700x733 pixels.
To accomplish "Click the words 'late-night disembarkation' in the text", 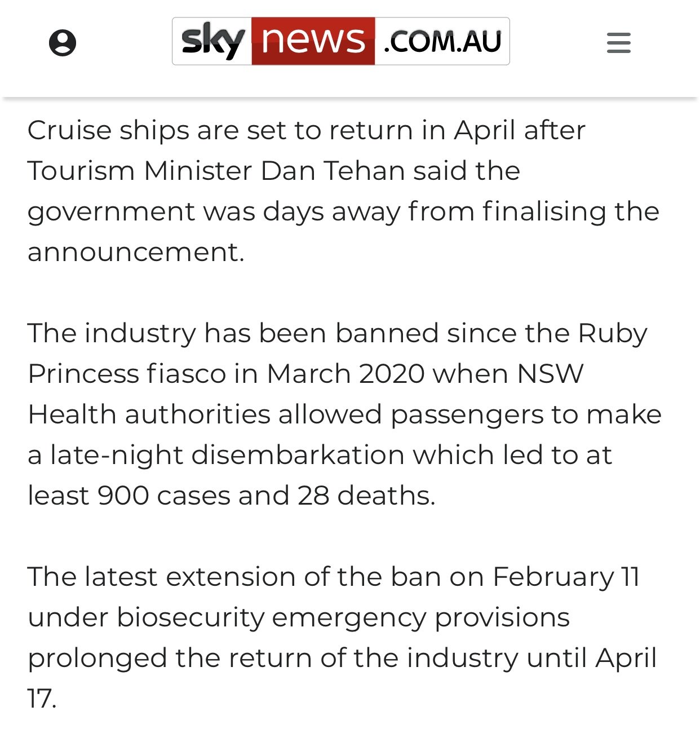I will click(x=228, y=455).
